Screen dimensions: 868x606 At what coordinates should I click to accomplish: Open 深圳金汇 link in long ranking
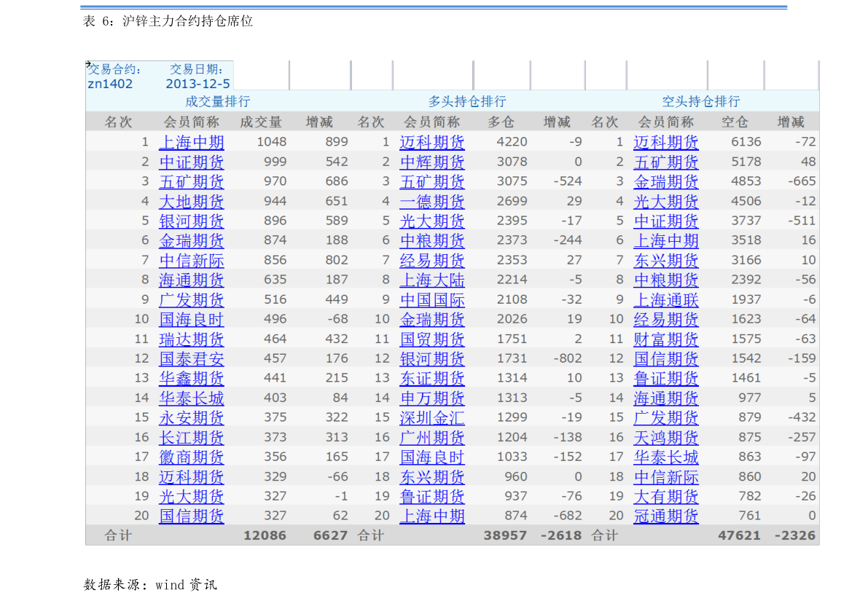pyautogui.click(x=431, y=418)
